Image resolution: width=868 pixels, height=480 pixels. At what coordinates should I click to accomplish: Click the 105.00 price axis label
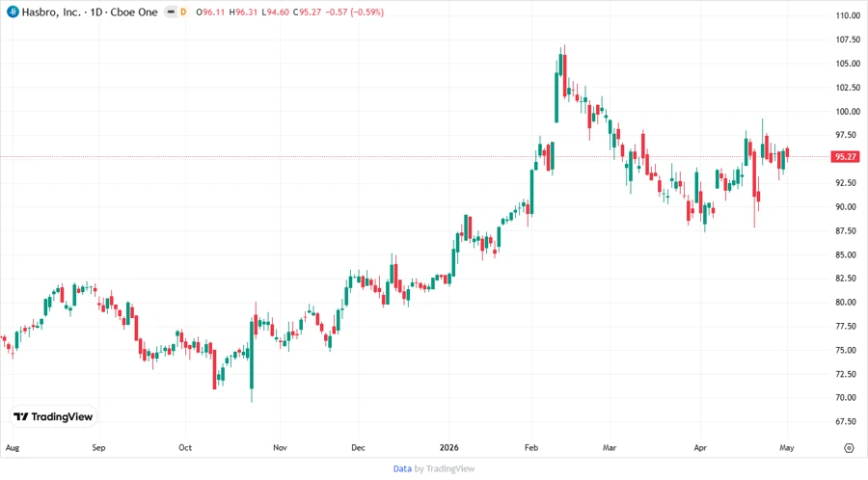coord(848,64)
